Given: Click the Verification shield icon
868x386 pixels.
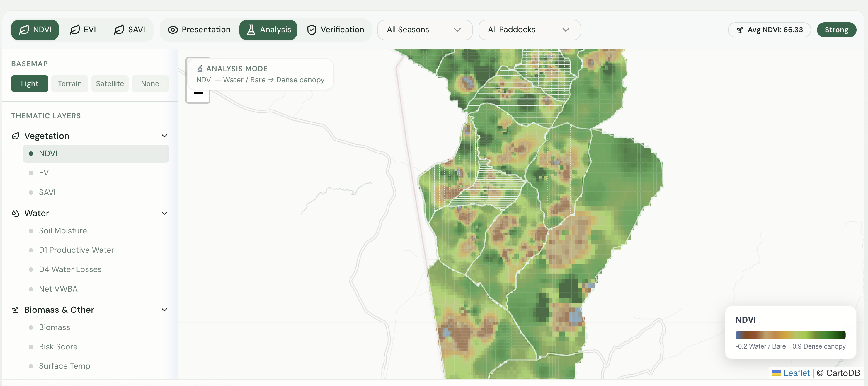Looking at the screenshot, I should tap(312, 30).
